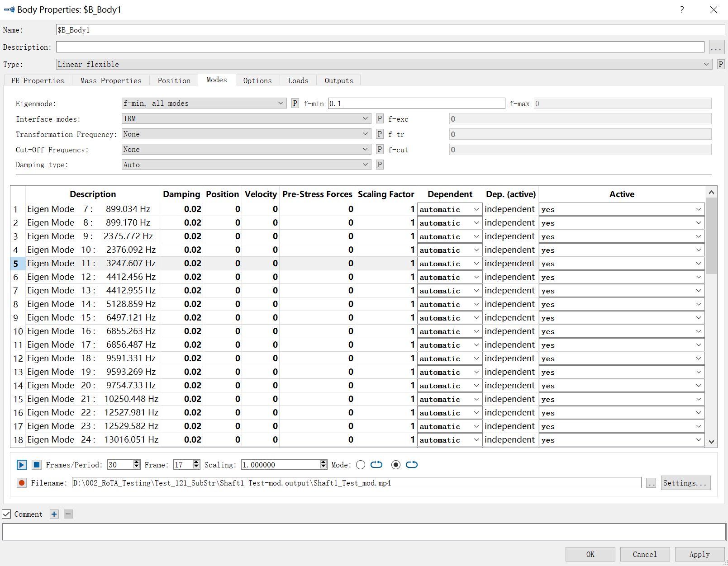Click the OK button
Image resolution: width=728 pixels, height=566 pixels.
590,554
